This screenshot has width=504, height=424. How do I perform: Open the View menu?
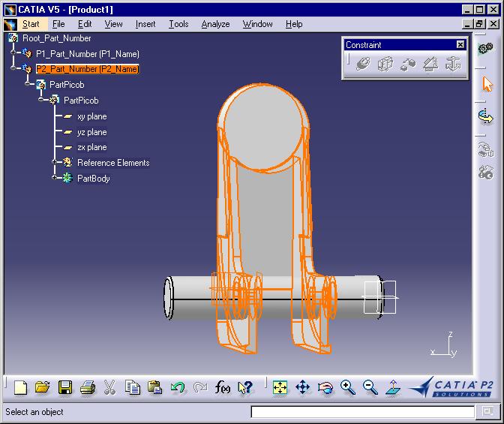[113, 24]
